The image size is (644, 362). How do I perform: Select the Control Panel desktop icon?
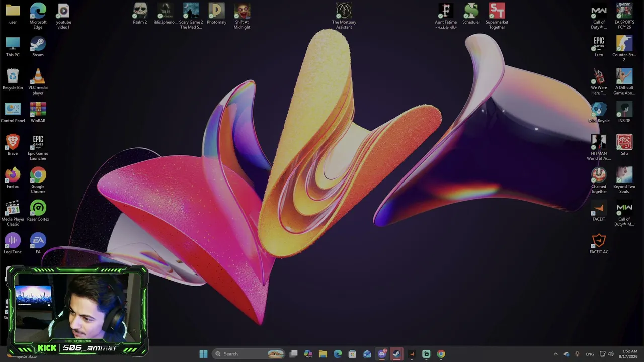13,113
